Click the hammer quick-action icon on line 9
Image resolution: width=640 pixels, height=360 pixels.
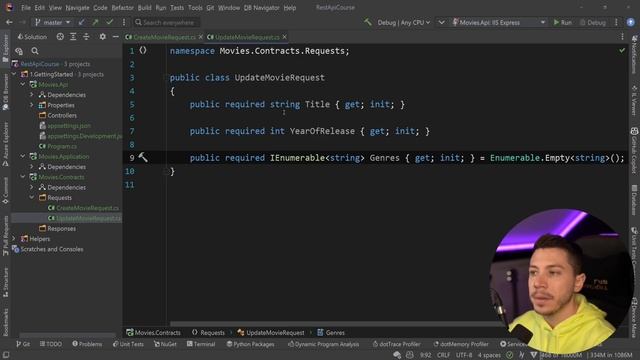pos(143,157)
